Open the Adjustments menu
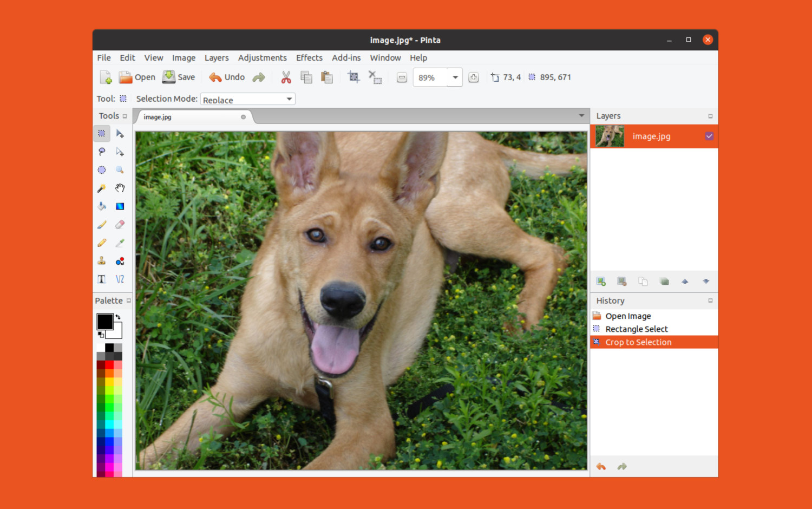Image resolution: width=812 pixels, height=509 pixels. coord(263,58)
